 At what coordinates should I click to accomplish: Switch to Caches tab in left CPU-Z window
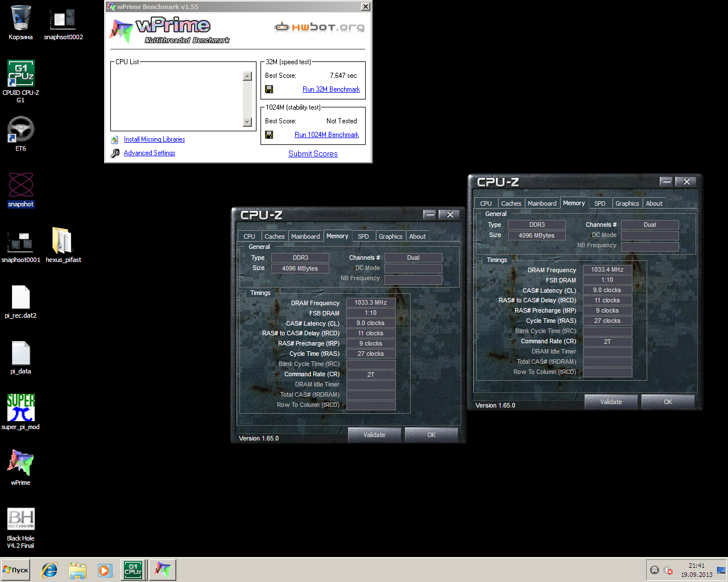275,236
